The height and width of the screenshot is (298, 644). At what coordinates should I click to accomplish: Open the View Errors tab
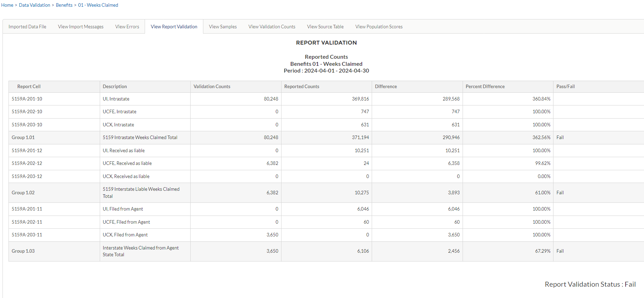point(127,27)
